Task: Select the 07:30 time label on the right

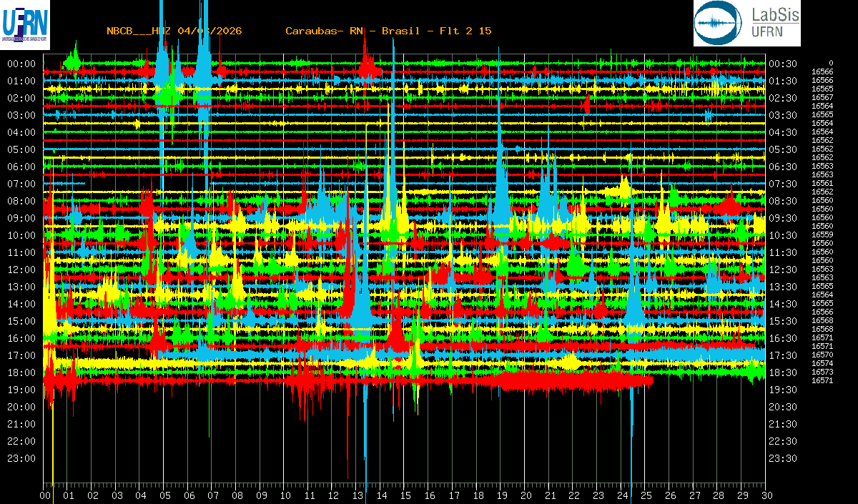Action: point(783,184)
